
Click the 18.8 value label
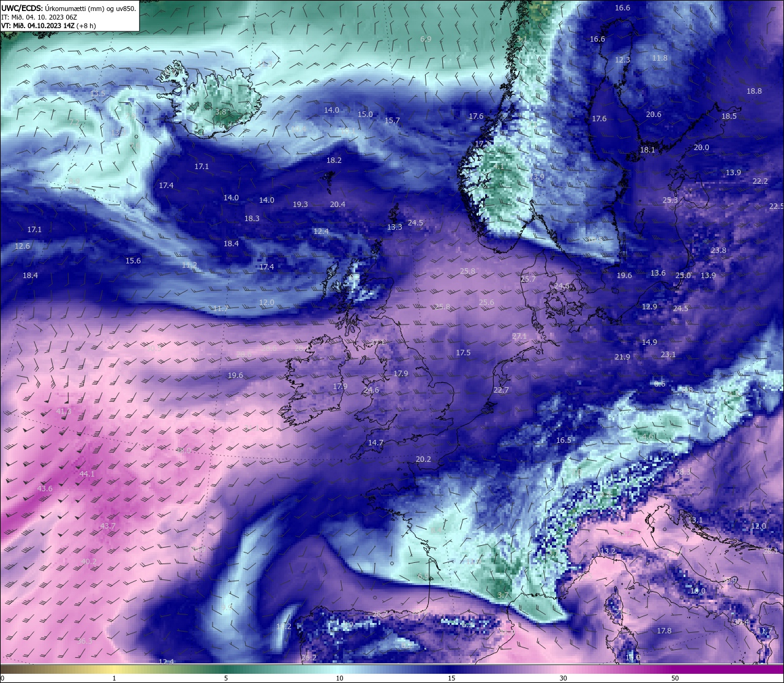click(754, 91)
